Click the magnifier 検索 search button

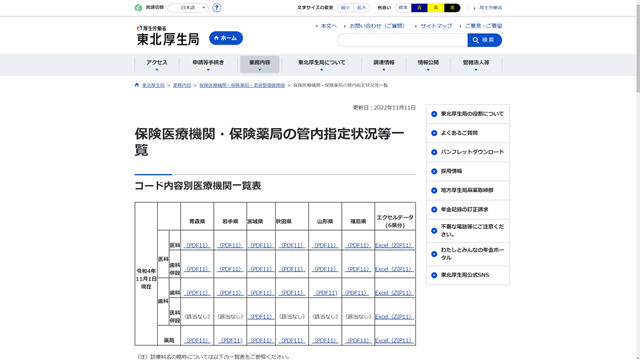(484, 40)
